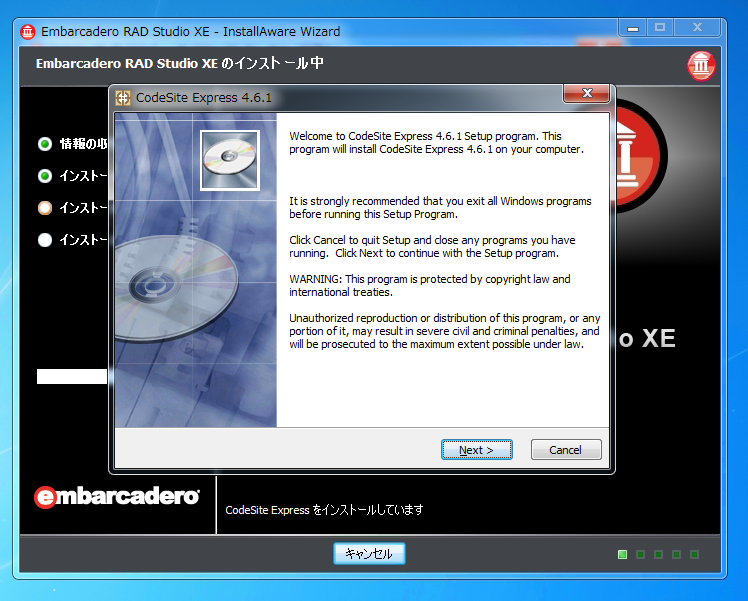Maximize the InstallAware Wizard window
The height and width of the screenshot is (601, 748).
(x=660, y=28)
